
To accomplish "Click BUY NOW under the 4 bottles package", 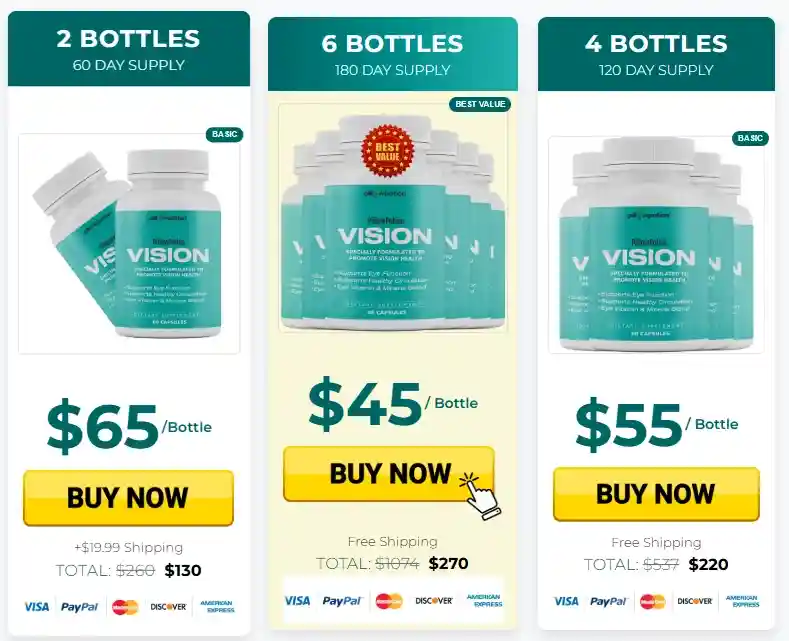I will pyautogui.click(x=656, y=494).
